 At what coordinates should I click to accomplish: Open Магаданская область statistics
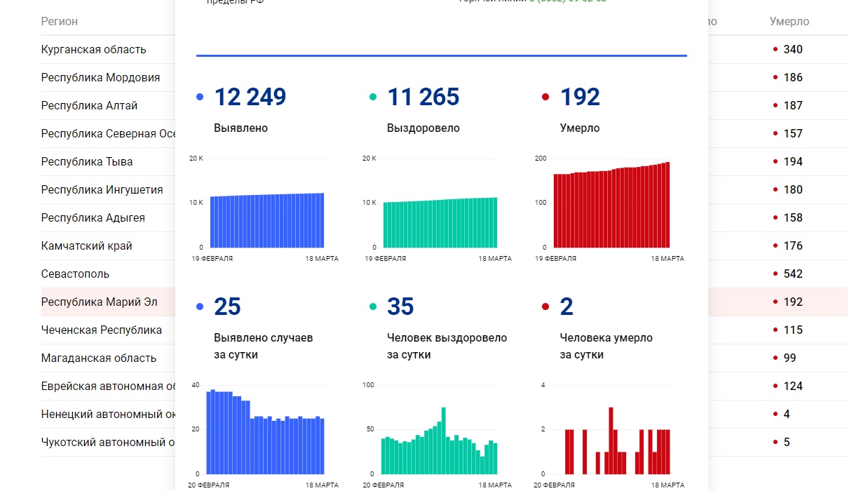98,358
